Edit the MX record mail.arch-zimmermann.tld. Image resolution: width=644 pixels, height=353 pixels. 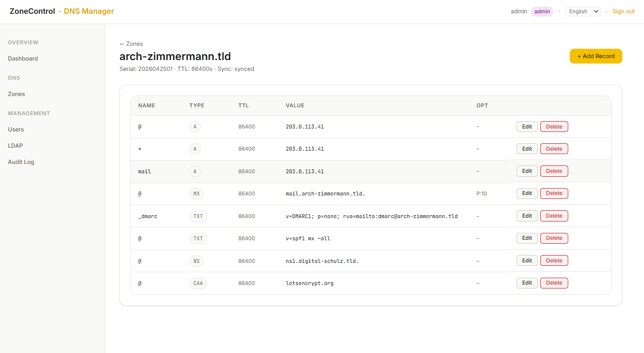pos(527,193)
